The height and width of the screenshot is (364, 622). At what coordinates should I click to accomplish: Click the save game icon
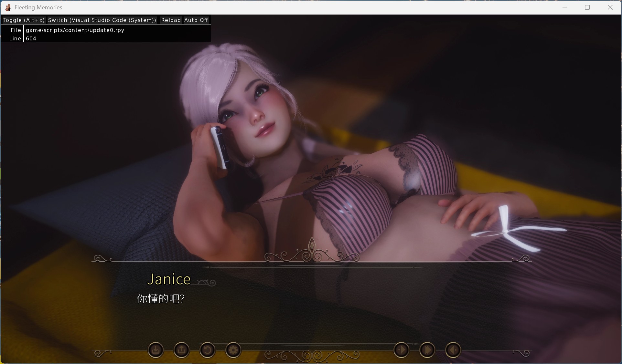click(155, 350)
